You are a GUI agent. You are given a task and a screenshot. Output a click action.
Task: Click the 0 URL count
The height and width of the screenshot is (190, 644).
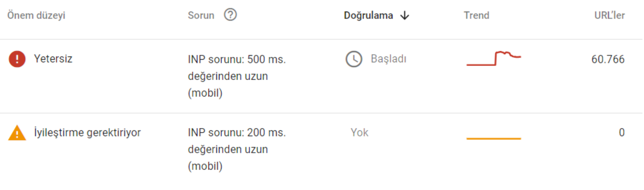pos(621,133)
